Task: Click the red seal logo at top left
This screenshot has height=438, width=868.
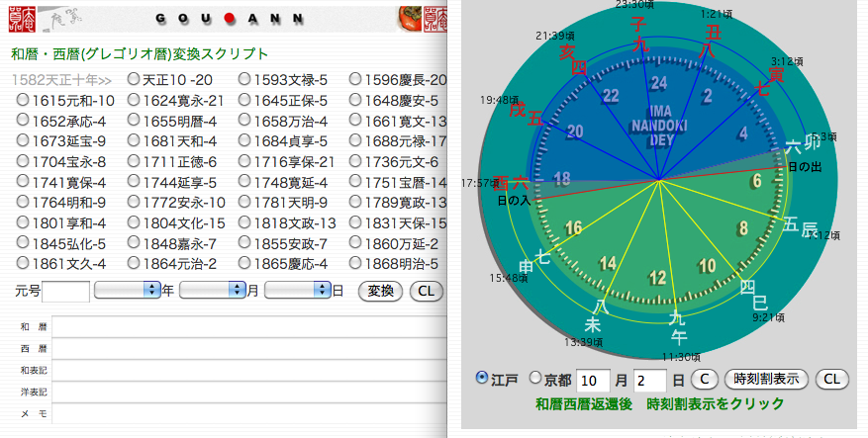Action: click(24, 18)
